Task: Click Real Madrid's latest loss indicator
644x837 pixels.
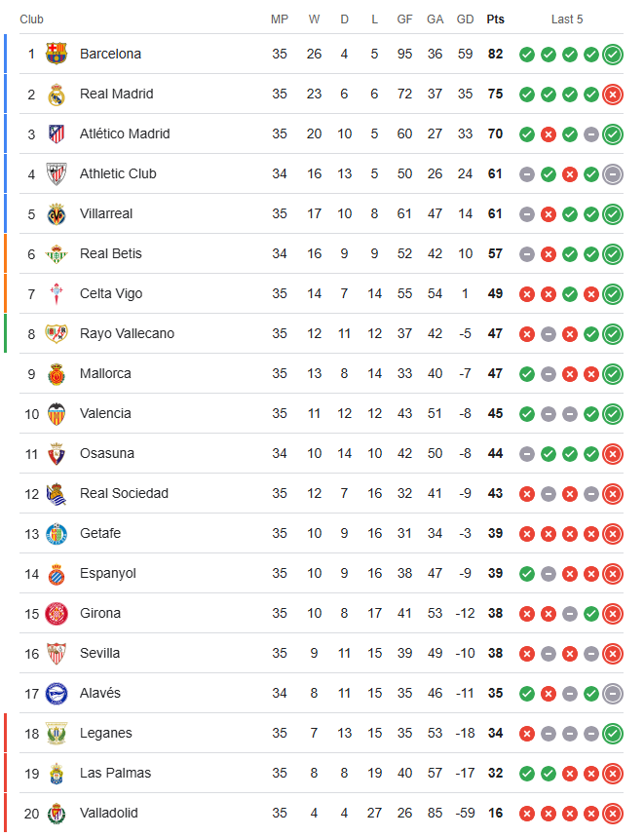Action: 613,95
